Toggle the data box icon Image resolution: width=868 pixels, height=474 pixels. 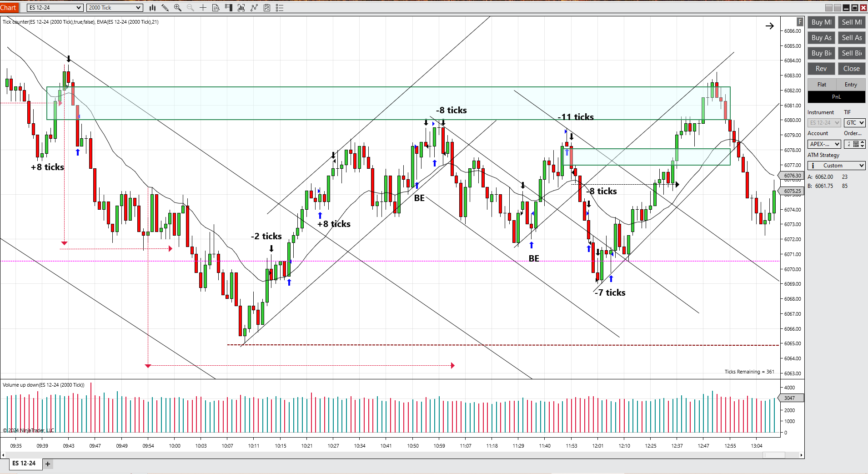point(216,8)
